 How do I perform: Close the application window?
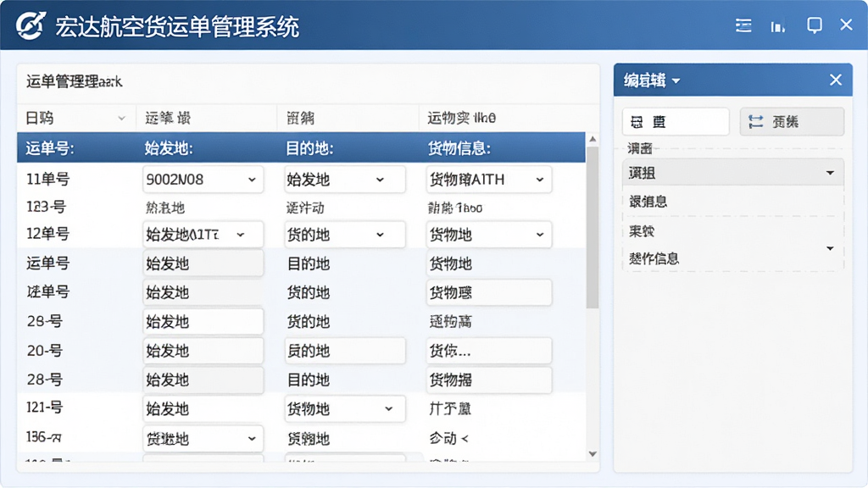pyautogui.click(x=847, y=25)
